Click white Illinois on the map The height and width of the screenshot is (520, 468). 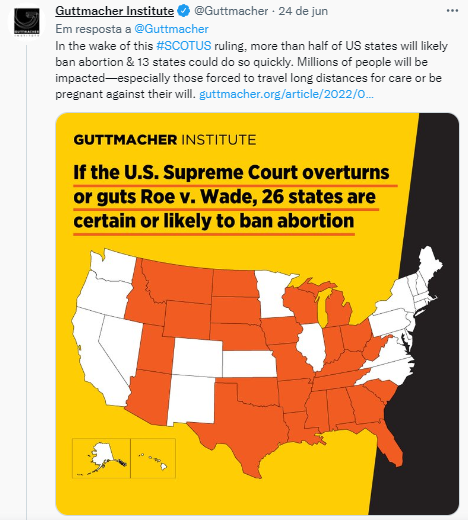tap(312, 347)
